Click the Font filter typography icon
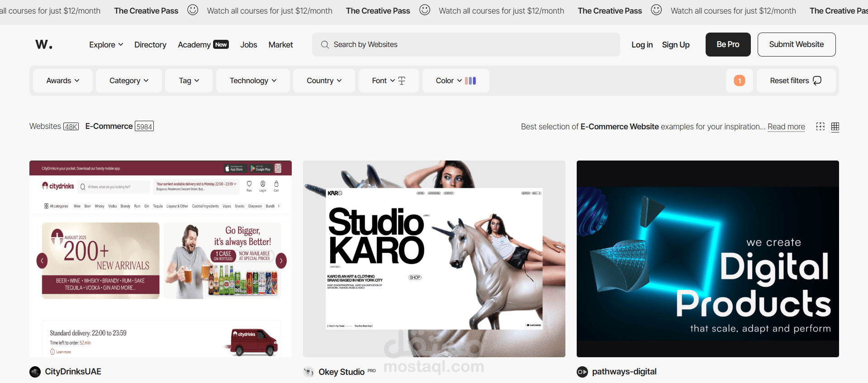 [402, 80]
